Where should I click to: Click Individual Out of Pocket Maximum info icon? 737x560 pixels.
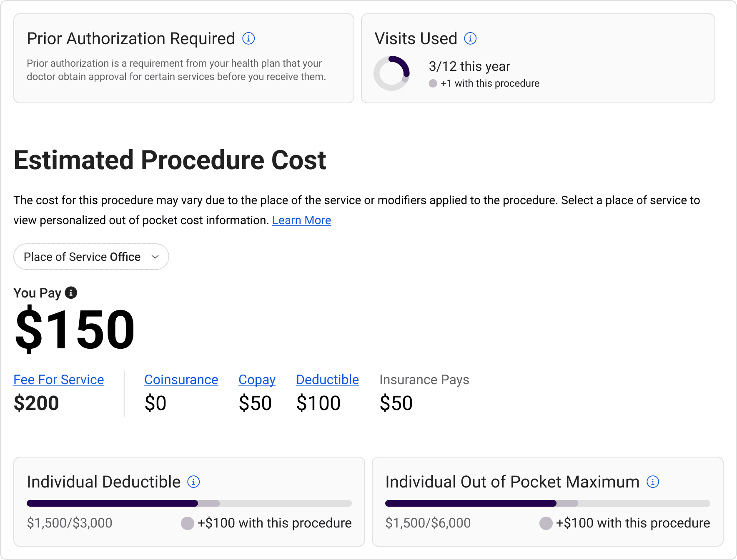[x=653, y=482]
